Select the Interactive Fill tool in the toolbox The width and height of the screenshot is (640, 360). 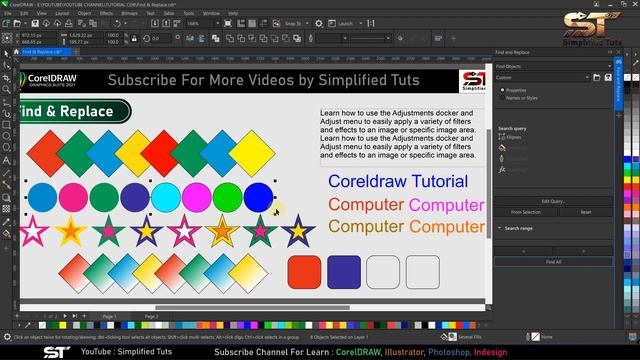click(x=6, y=233)
